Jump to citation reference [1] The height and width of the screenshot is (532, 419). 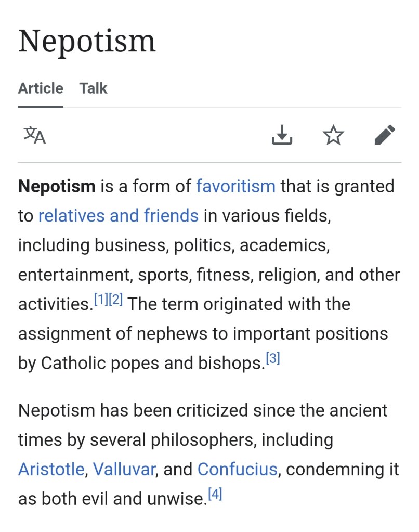101,300
